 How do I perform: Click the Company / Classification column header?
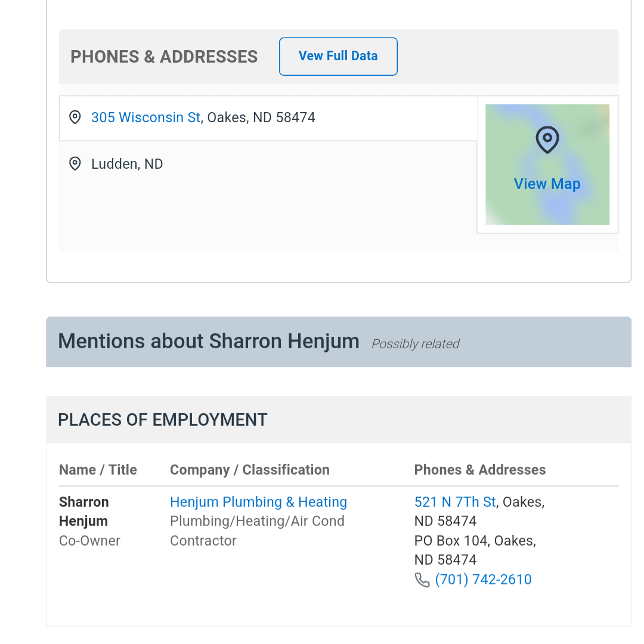[249, 470]
